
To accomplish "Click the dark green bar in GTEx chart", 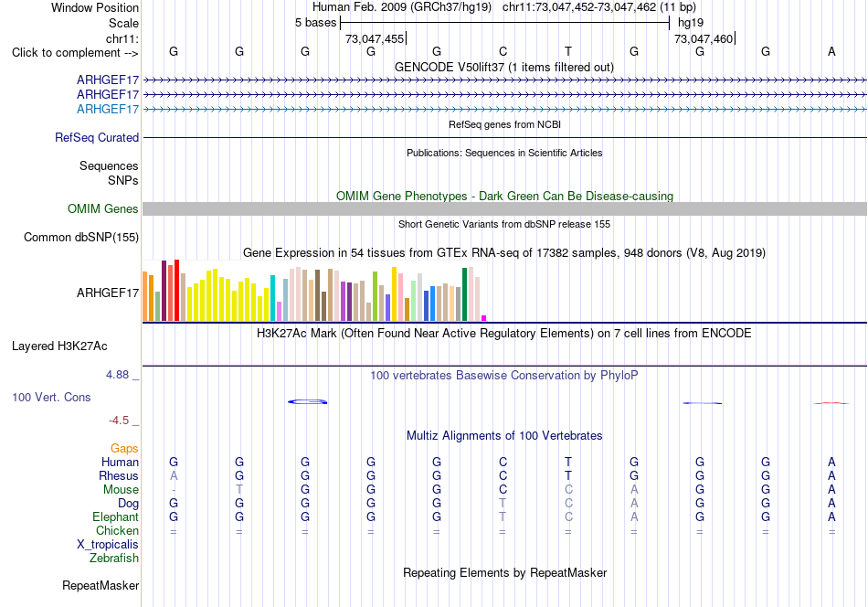I will 464,294.
